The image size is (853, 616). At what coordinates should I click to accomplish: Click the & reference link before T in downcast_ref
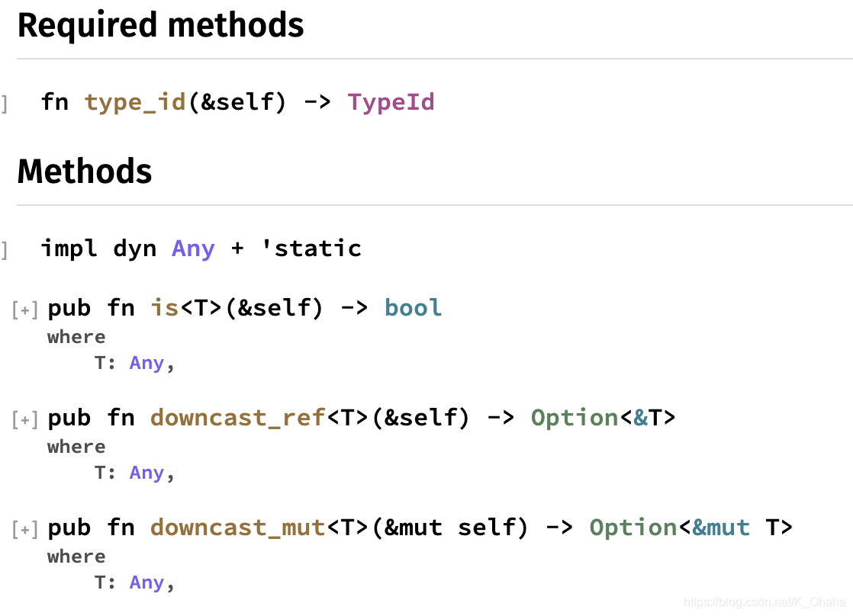click(x=640, y=418)
